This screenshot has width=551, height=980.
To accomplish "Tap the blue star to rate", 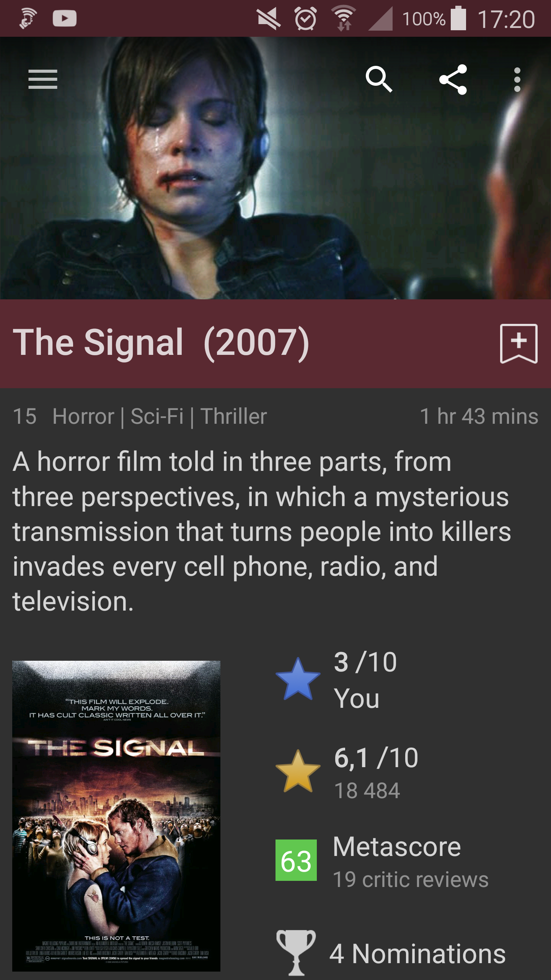I will click(x=298, y=679).
